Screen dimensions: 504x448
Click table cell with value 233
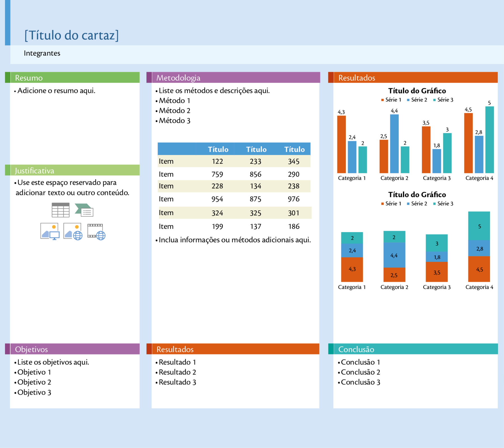(255, 162)
